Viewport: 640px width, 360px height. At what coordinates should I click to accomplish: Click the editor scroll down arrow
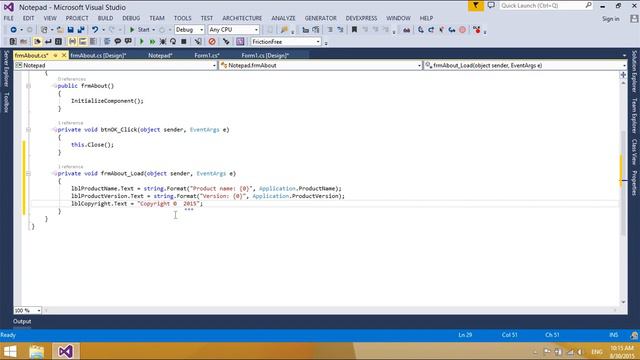(x=623, y=302)
